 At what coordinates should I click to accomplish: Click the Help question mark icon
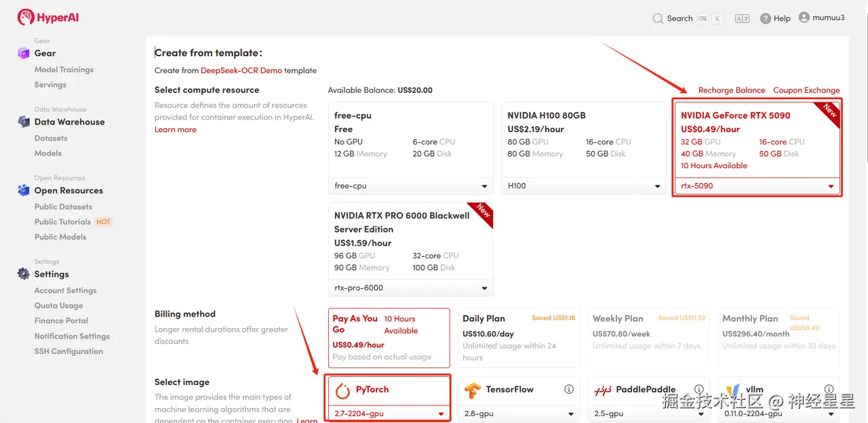coord(766,18)
